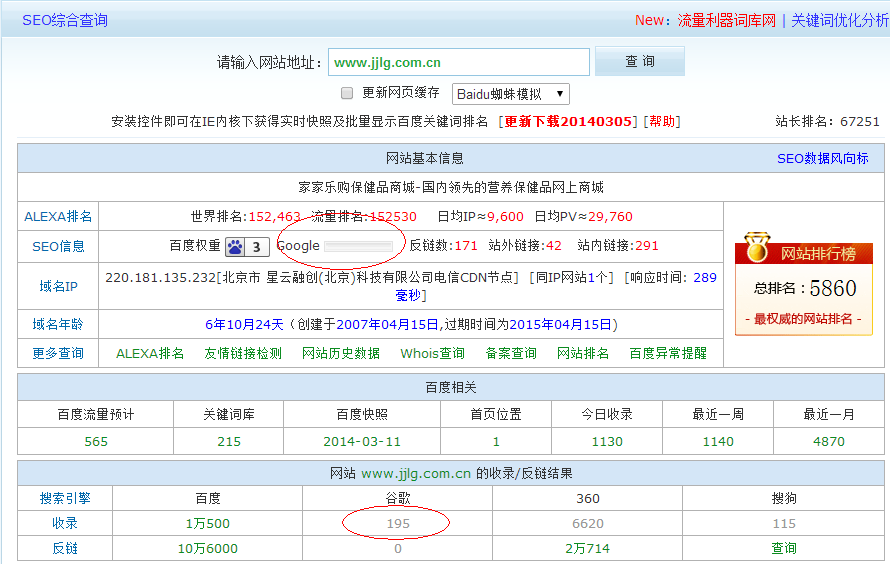
Task: Click the SEO信息 row label
Action: tap(58, 246)
